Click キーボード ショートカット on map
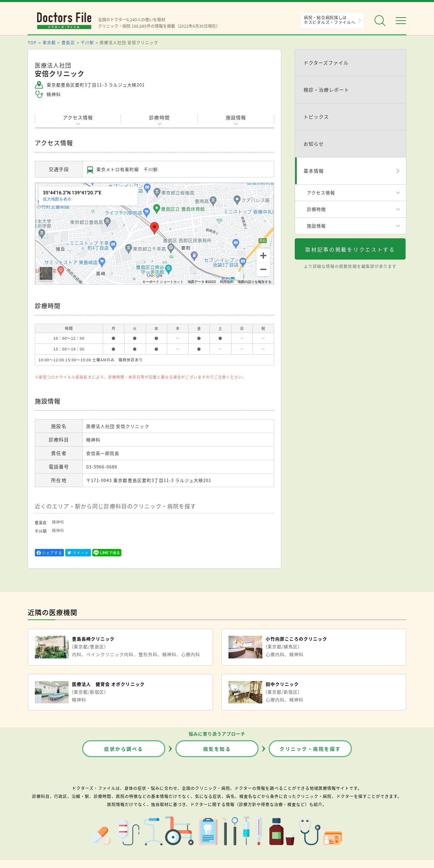 point(163,282)
